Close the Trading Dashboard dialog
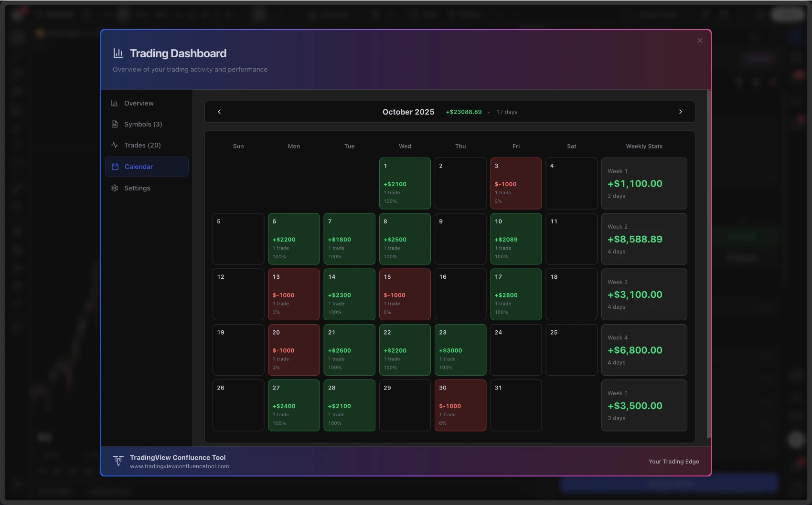 (700, 41)
